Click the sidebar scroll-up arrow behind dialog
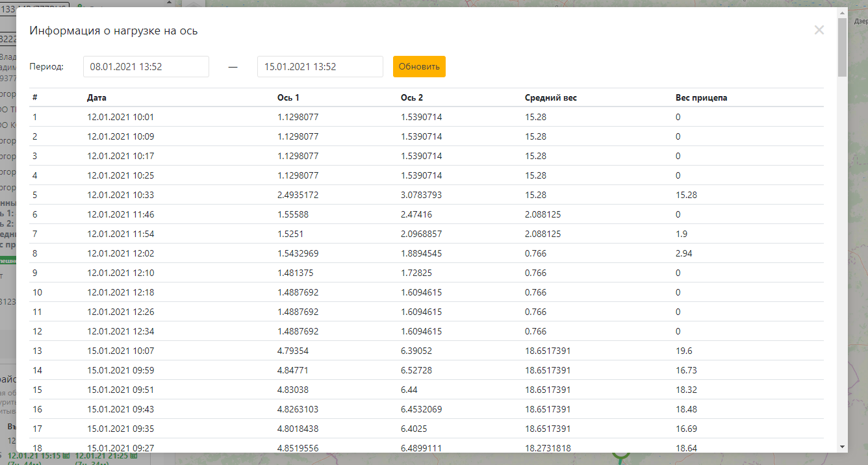This screenshot has height=465, width=868. (170, 3)
